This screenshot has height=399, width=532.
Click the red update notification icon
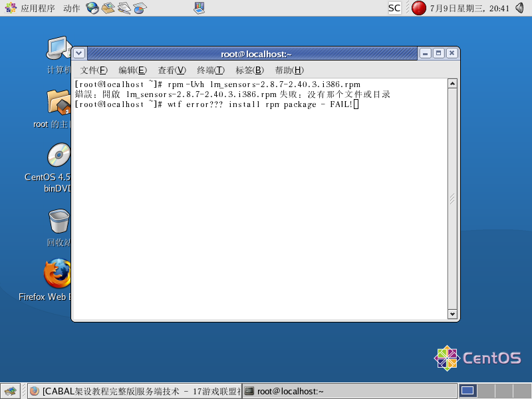click(418, 8)
